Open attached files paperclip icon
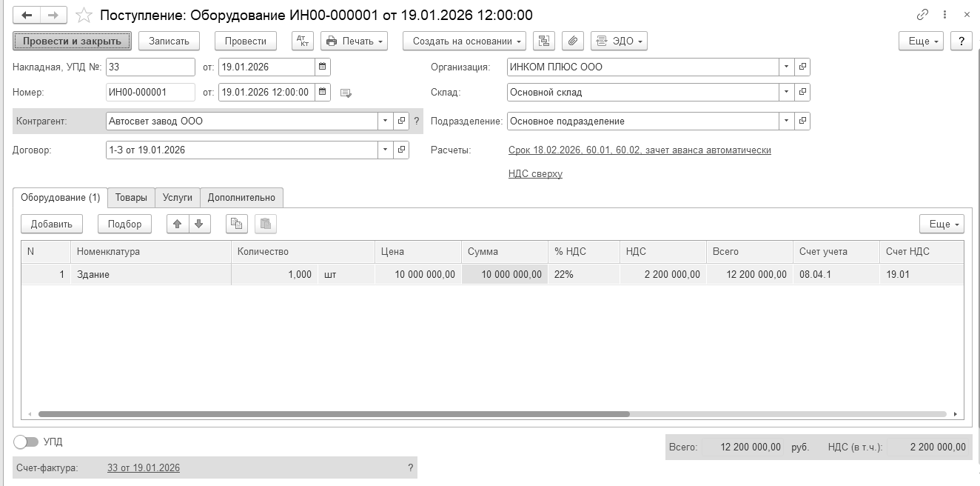Screen dimensions: 980x486 pos(573,41)
